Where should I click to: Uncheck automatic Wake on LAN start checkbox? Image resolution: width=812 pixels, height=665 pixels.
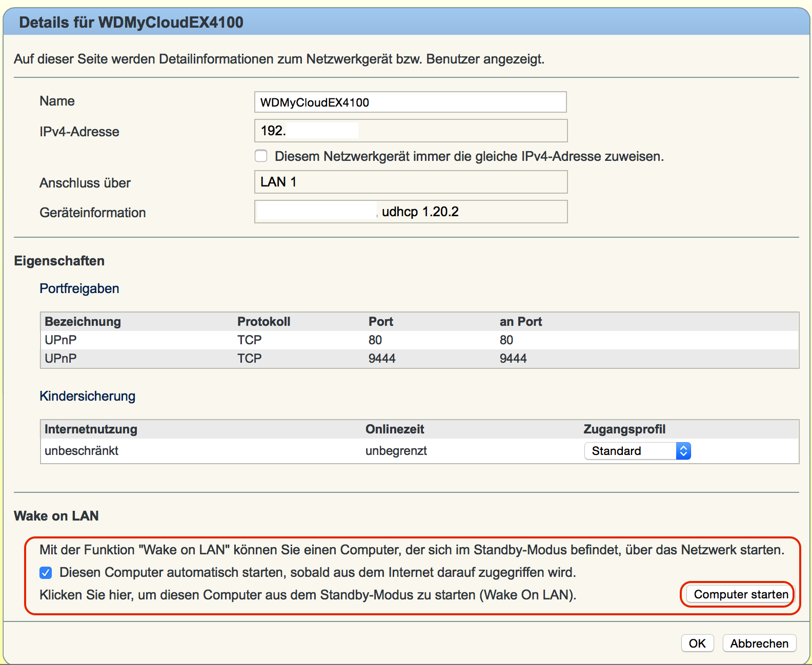pyautogui.click(x=46, y=572)
